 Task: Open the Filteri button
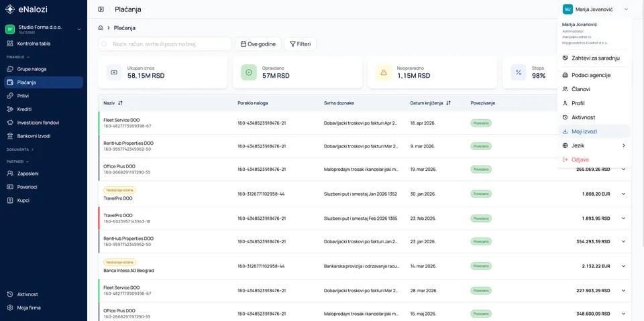click(301, 44)
